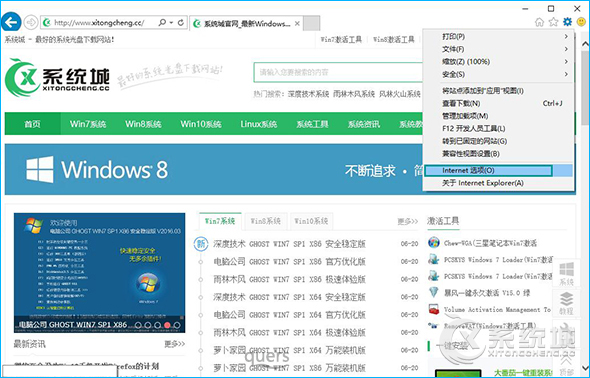Viewport: 590px width, 378px height.
Task: Open 暴风一键永久激活 V15.0 diamond icon
Action: (x=434, y=292)
